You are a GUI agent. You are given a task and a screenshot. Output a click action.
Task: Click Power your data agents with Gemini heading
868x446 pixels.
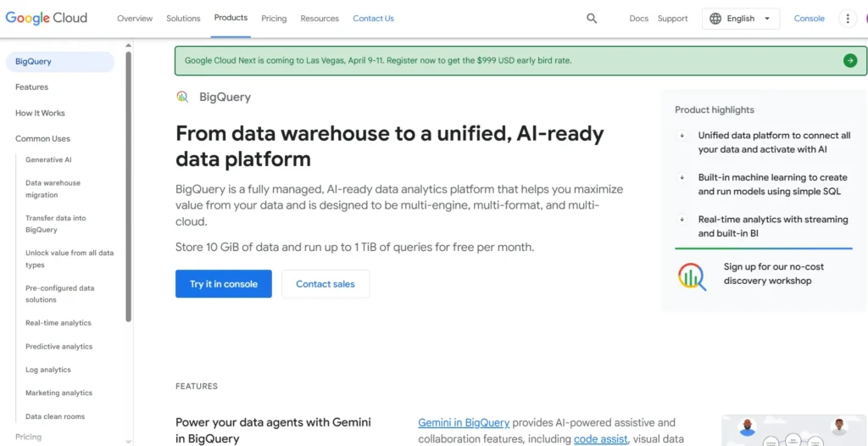point(273,431)
